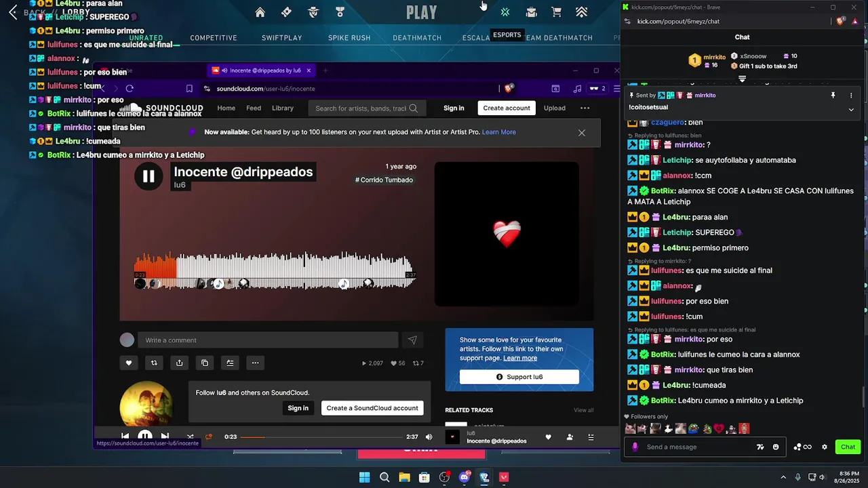Open new tab in SoundCloud browser window
Viewport: 868px width, 488px height.
point(325,70)
